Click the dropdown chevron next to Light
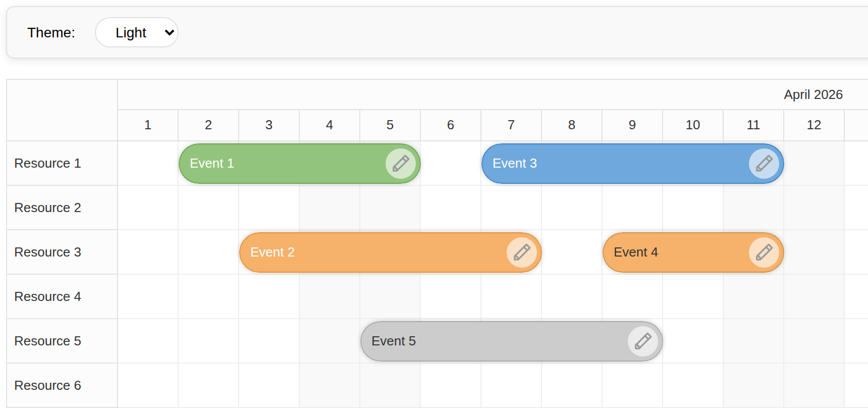 pos(169,32)
